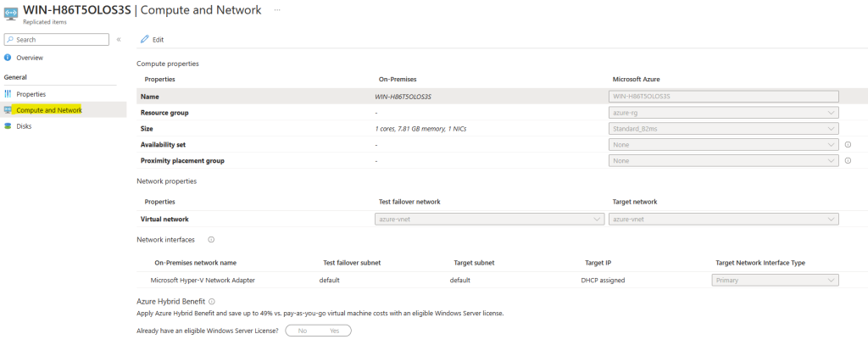The image size is (868, 345).
Task: Collapse the sidebar with the double chevron
Action: coord(119,39)
